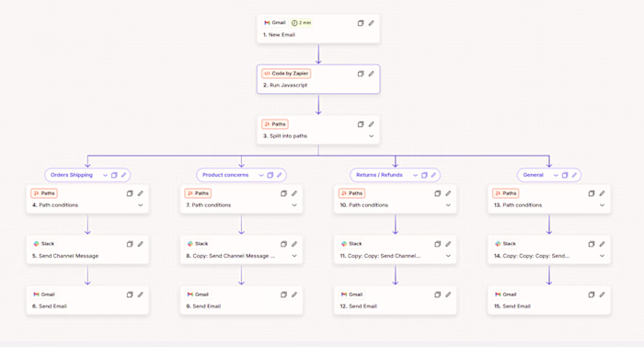Click the copy icon on step 8 Slack card
This screenshot has height=347, width=644.
tap(283, 244)
